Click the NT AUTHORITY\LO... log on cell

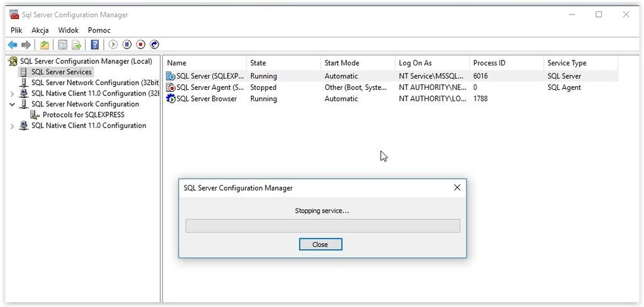(x=433, y=99)
